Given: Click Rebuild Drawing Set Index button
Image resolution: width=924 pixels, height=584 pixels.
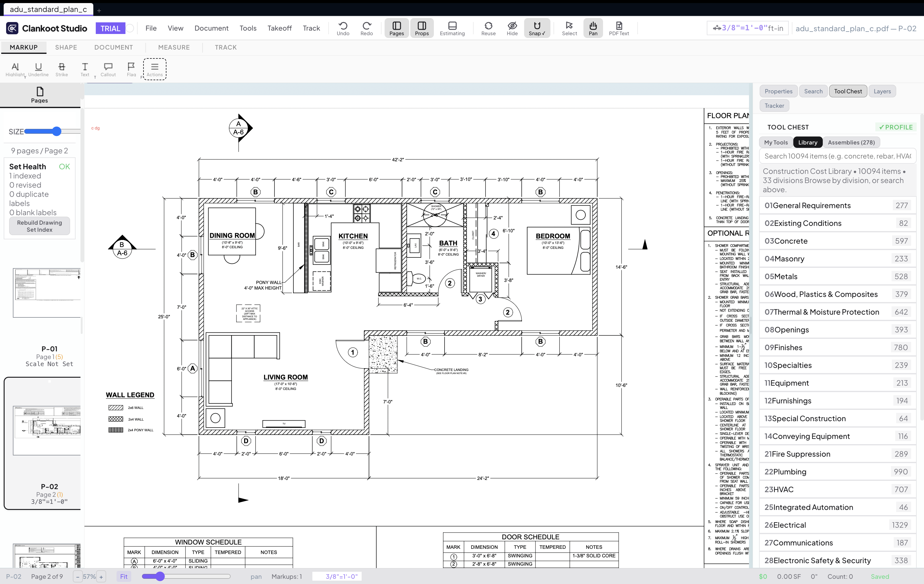Looking at the screenshot, I should 39,226.
